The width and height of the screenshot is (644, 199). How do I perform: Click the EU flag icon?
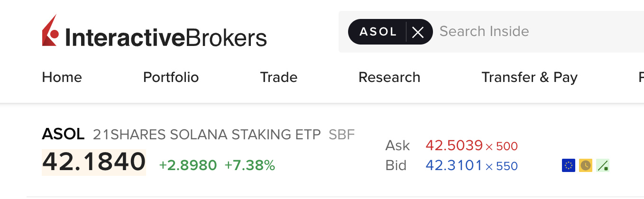pos(568,165)
